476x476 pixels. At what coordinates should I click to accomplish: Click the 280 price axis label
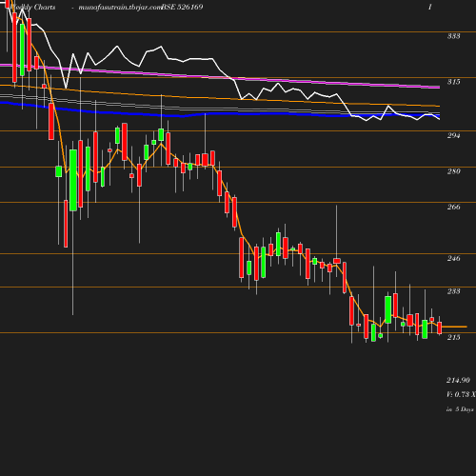tap(453, 171)
